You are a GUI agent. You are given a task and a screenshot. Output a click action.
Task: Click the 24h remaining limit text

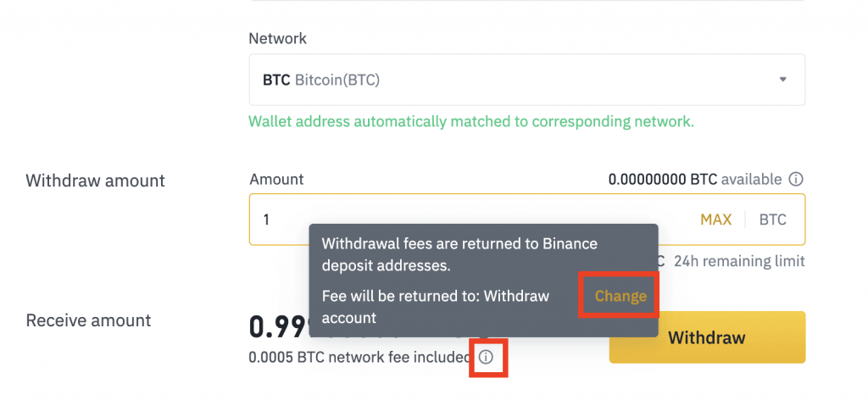pos(739,261)
